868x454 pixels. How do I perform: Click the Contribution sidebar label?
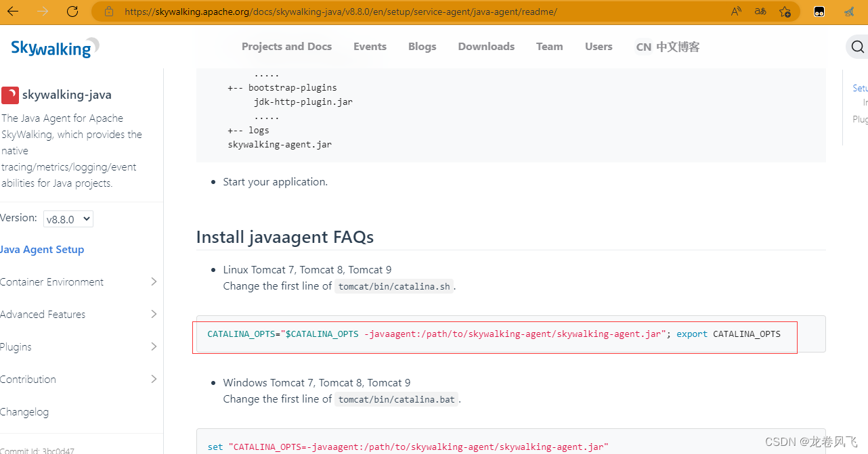[28, 380]
